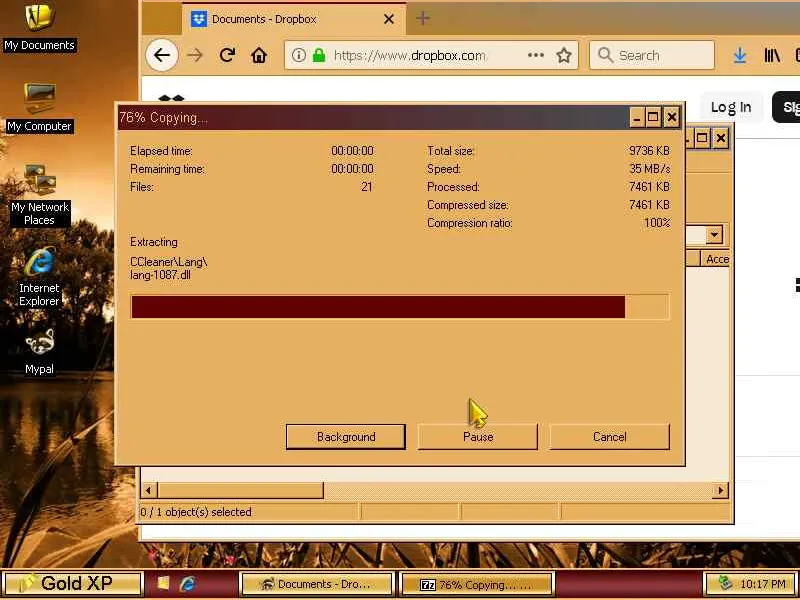Close the 7-Zip window behind the dialog

coord(721,138)
